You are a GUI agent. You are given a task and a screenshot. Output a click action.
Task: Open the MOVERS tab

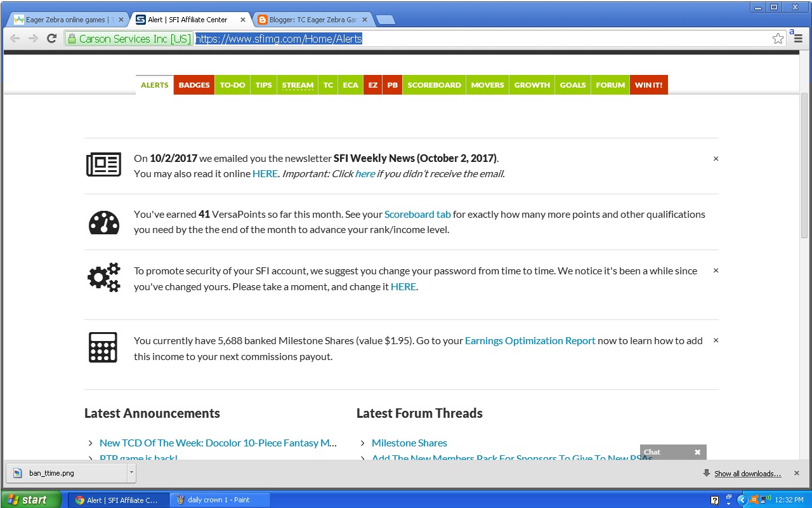tap(488, 85)
